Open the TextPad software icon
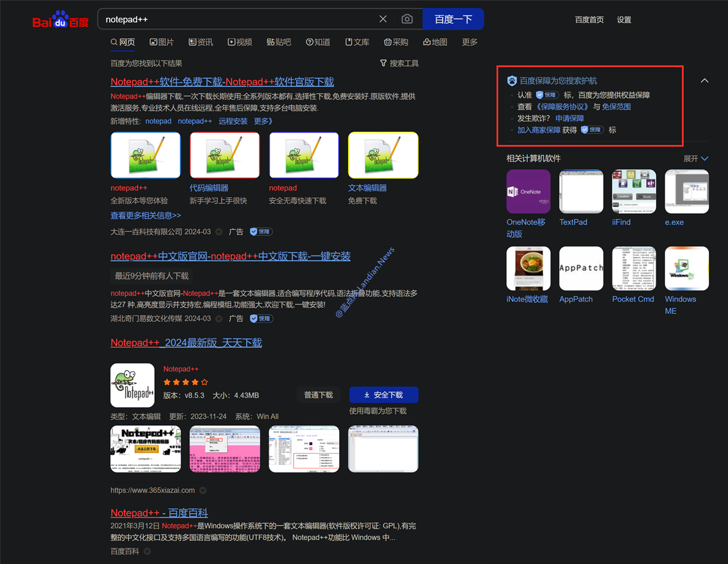The height and width of the screenshot is (564, 728). (x=581, y=192)
